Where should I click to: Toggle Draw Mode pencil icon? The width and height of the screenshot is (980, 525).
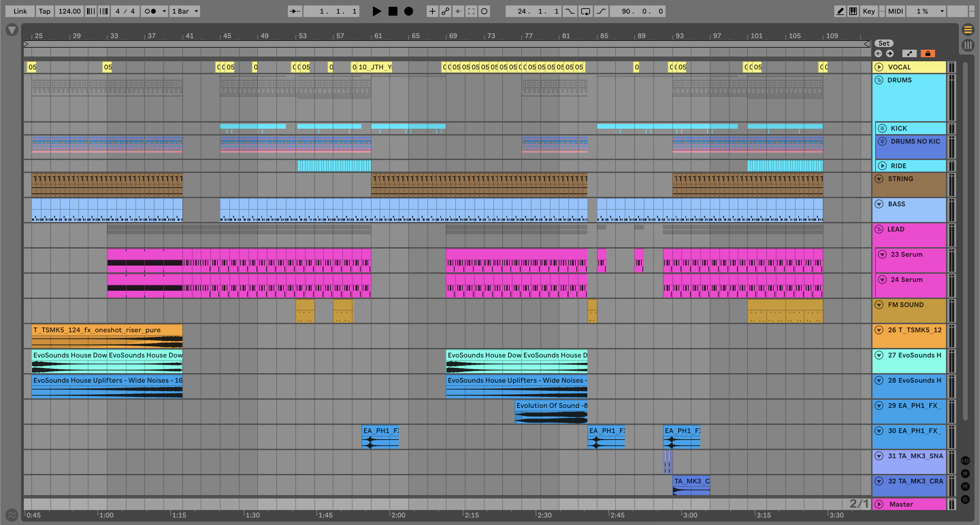839,11
